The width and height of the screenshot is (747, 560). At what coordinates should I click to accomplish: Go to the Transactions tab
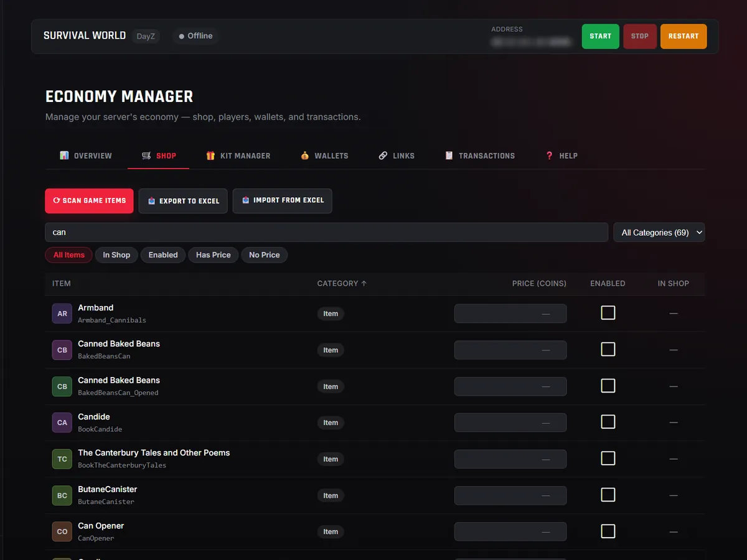[x=480, y=156]
